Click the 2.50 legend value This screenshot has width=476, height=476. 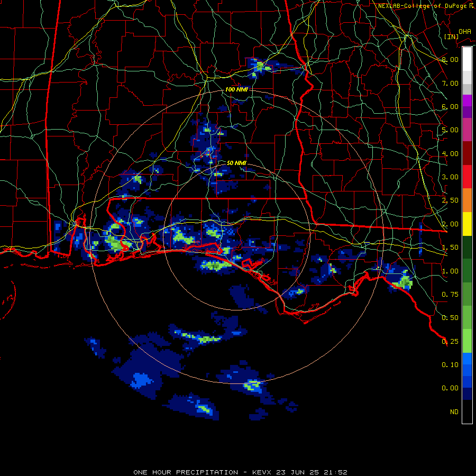450,200
